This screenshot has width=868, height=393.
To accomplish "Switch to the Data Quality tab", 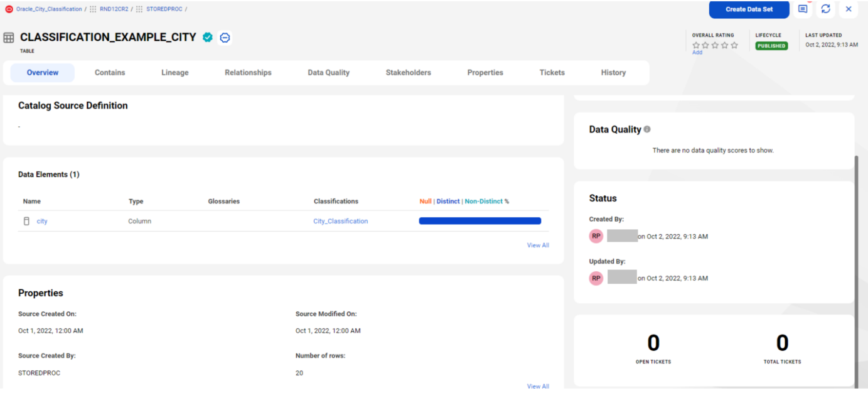I will (328, 73).
